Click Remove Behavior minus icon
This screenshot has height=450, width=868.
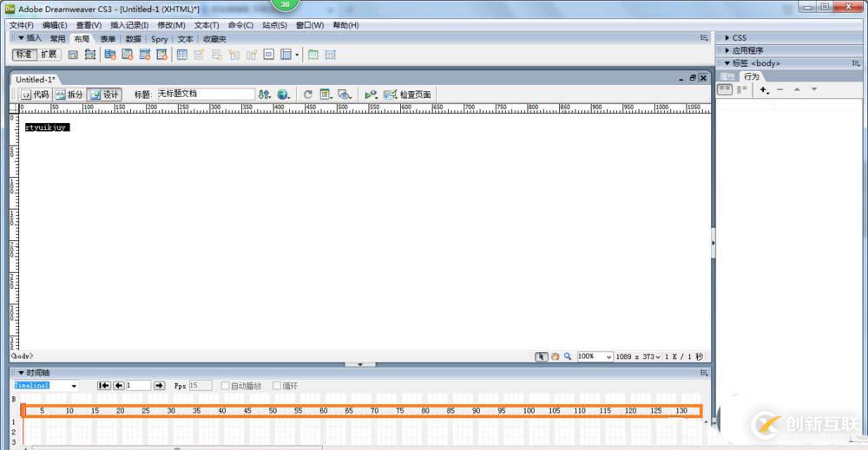(780, 89)
